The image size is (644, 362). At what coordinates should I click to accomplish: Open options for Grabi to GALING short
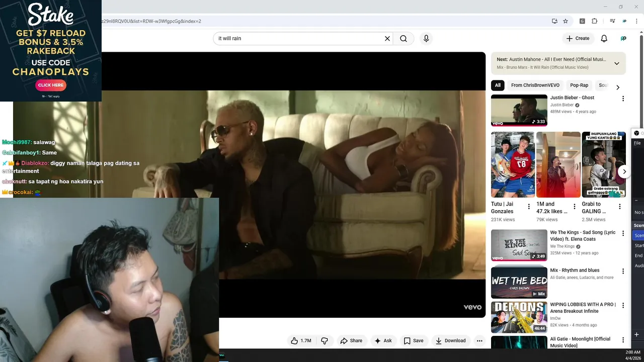click(620, 207)
